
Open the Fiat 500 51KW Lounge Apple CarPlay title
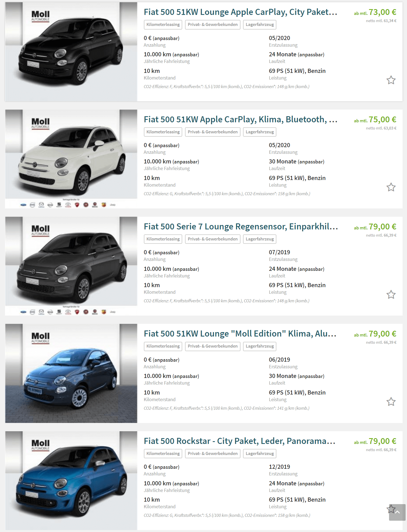click(240, 12)
